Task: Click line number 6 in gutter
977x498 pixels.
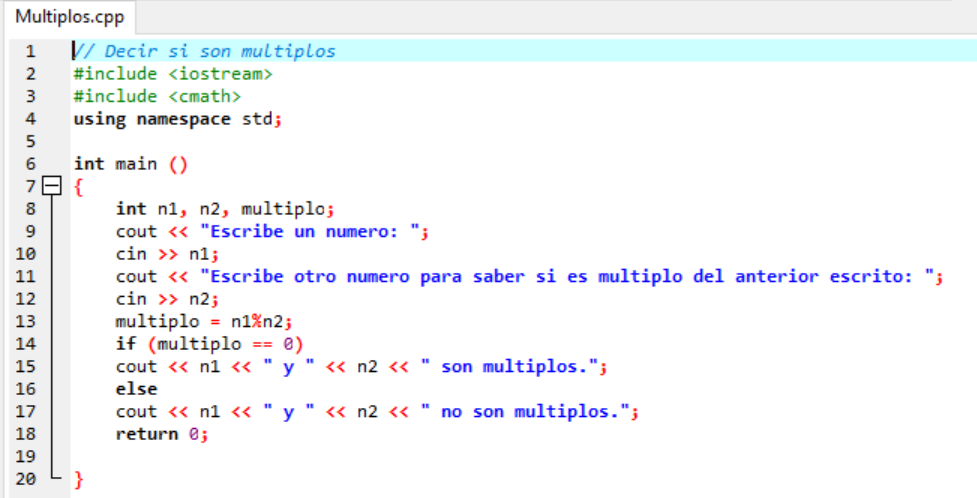Action: coord(31,164)
